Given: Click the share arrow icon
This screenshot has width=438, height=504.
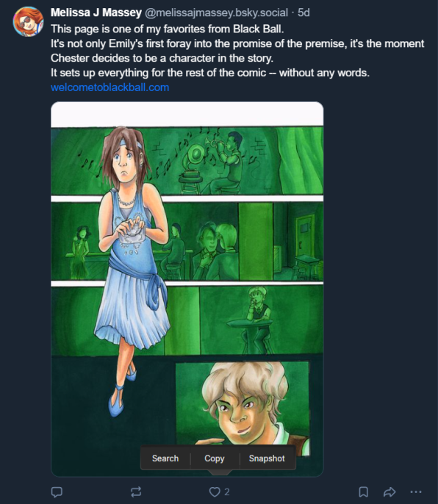Looking at the screenshot, I should 389,492.
